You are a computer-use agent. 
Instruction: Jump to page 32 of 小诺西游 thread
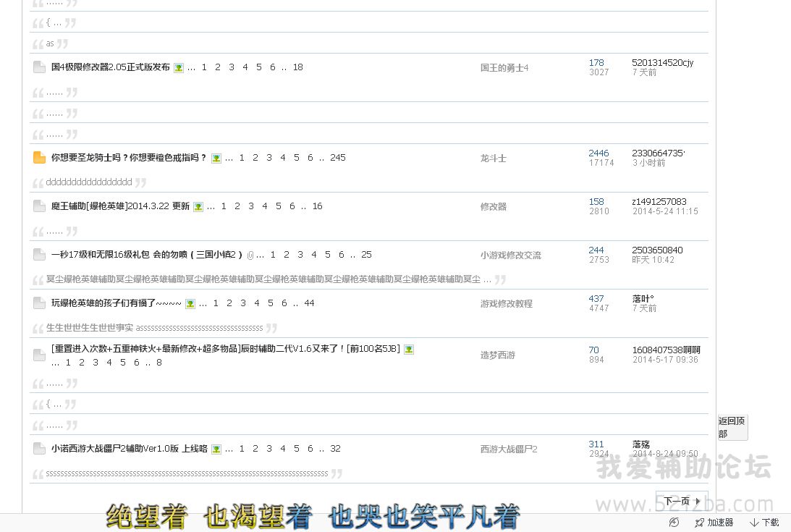click(335, 448)
